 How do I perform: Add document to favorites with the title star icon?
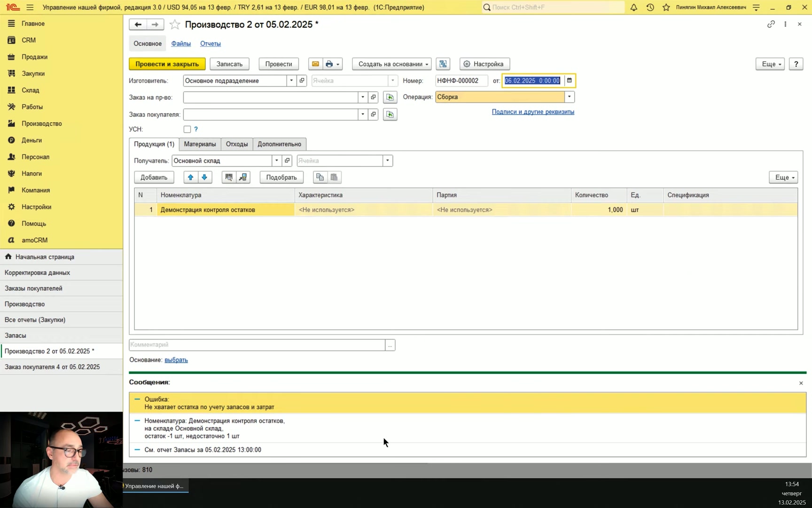pyautogui.click(x=175, y=24)
